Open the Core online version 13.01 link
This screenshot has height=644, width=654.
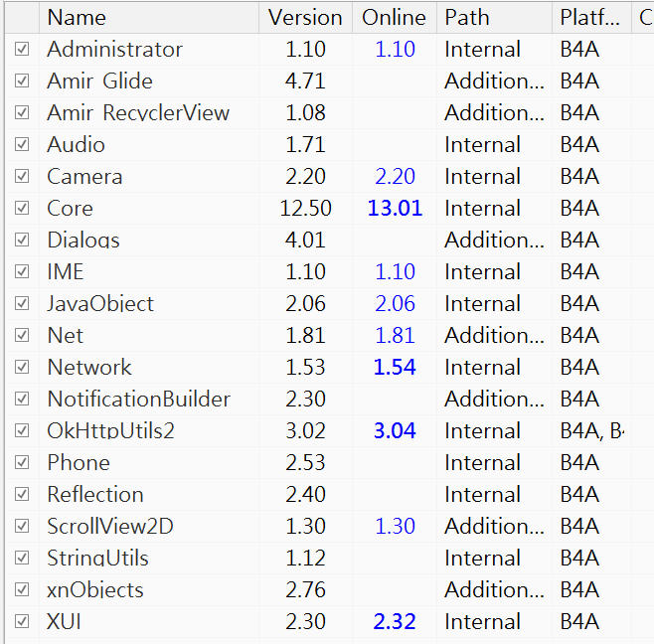tap(395, 208)
